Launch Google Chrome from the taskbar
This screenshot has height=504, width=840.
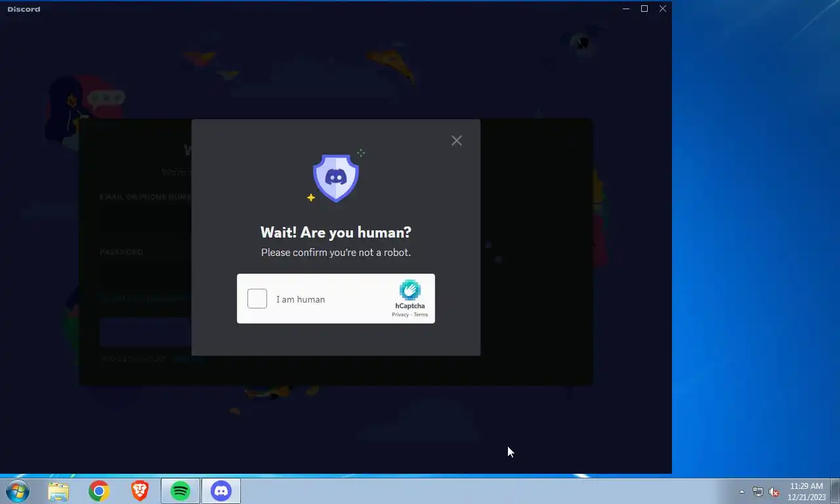(99, 491)
